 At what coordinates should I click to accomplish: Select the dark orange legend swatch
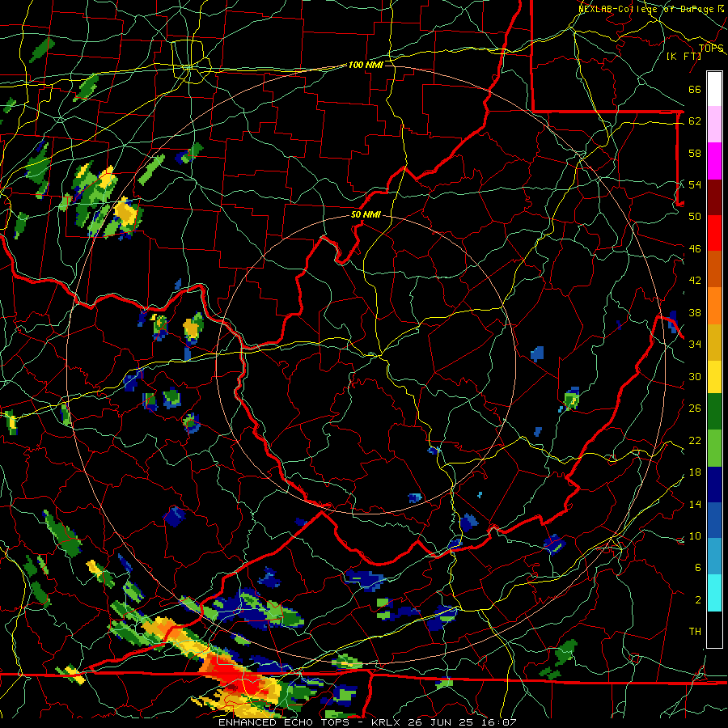[x=714, y=269]
